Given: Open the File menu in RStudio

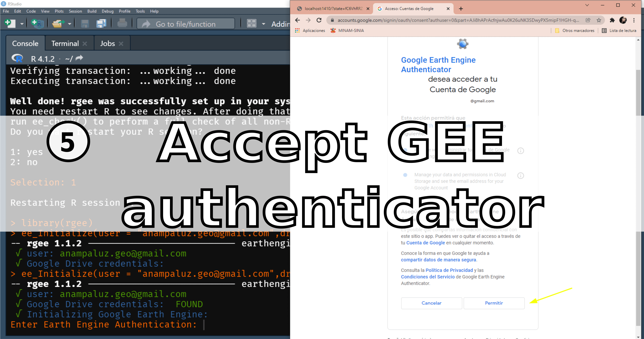Looking at the screenshot, I should (x=6, y=11).
